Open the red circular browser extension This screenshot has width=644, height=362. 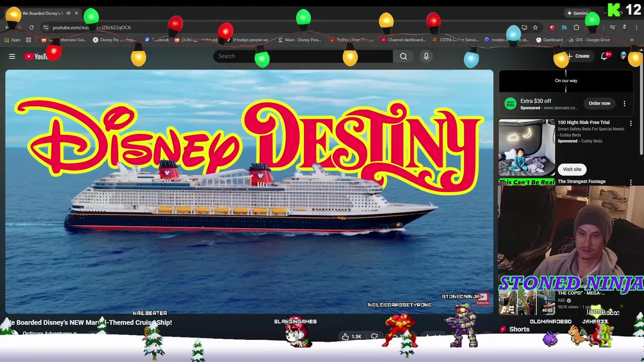(552, 28)
